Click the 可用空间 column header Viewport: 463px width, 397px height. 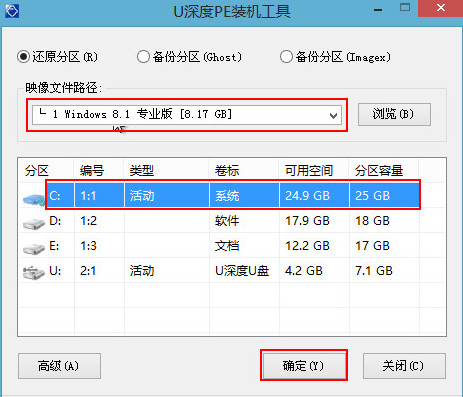[309, 171]
